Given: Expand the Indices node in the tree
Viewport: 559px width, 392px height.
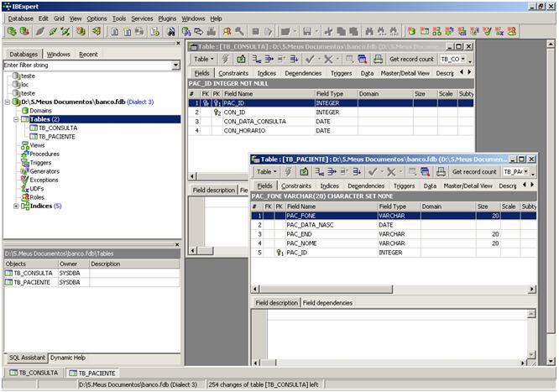Looking at the screenshot, I should click(15, 206).
